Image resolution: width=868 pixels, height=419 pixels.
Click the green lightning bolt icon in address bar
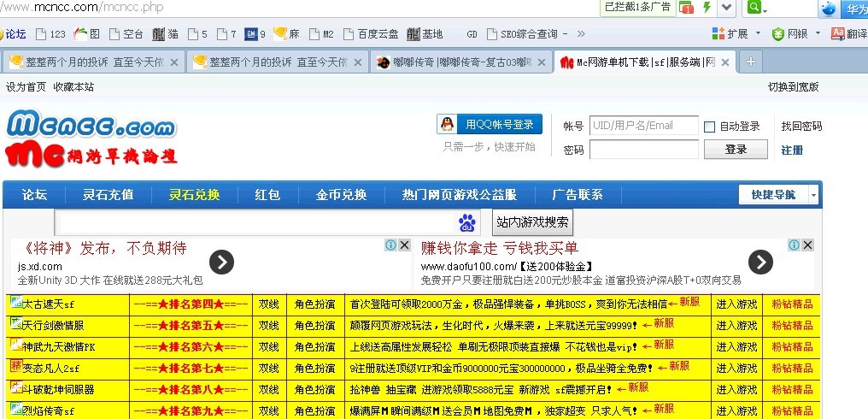point(707,8)
